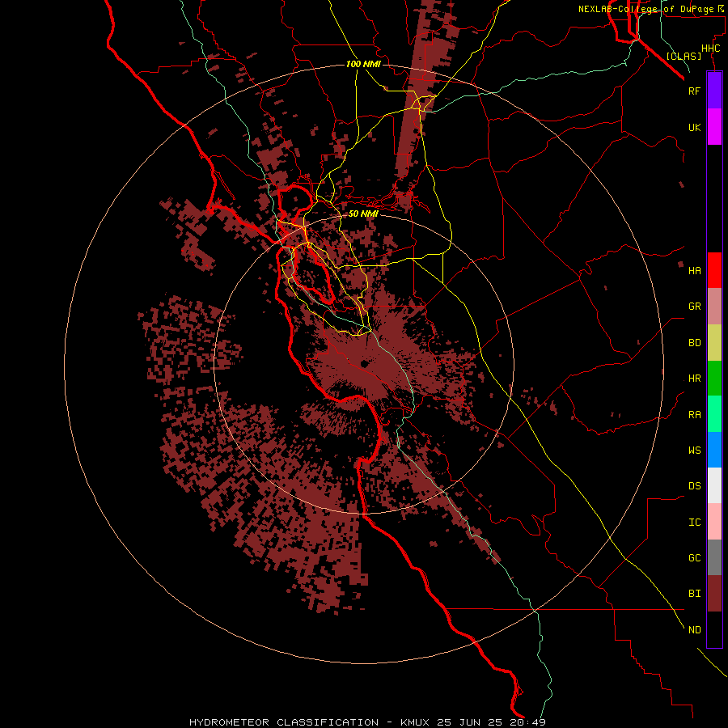Click the NEXLAB-College of DuPage credit

[x=651, y=9]
